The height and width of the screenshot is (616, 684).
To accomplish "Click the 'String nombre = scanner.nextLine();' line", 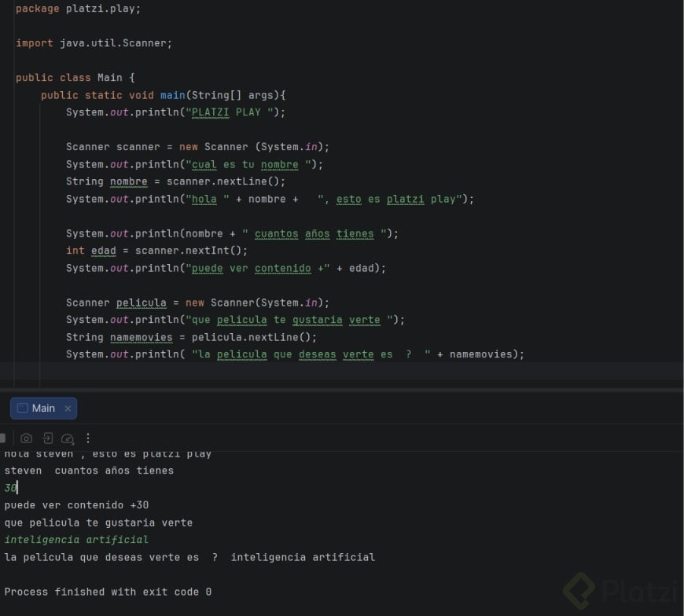I will [175, 181].
